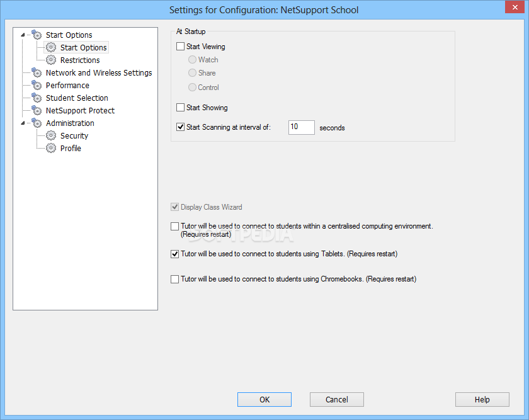Select the Control radio button
The image size is (529, 420).
[192, 88]
